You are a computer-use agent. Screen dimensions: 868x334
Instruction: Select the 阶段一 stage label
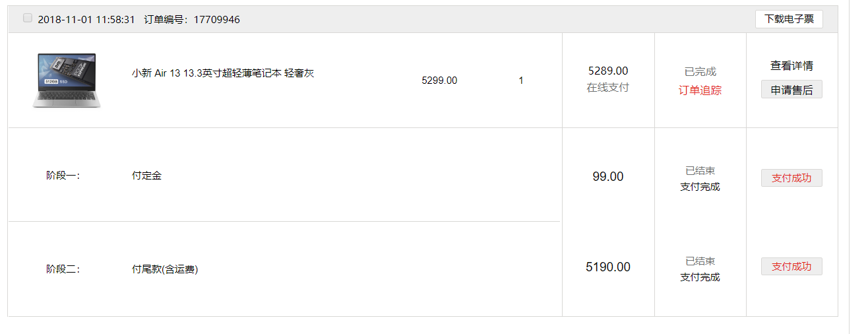63,176
